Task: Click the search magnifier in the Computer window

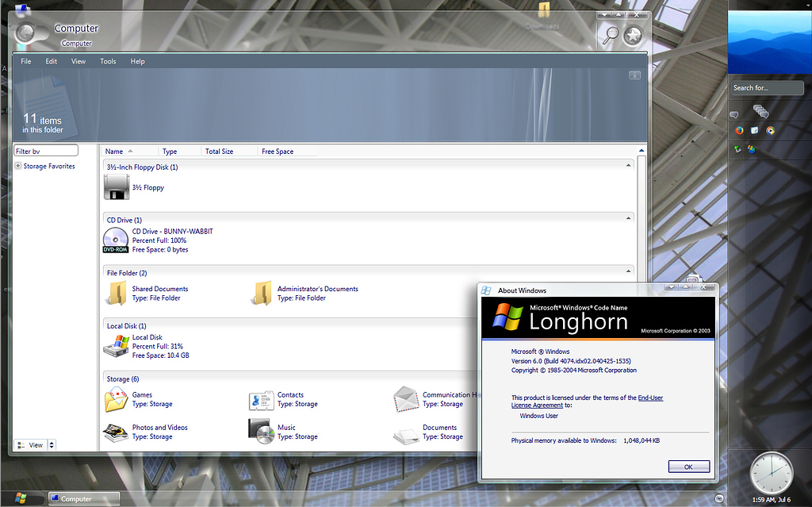Action: 611,35
